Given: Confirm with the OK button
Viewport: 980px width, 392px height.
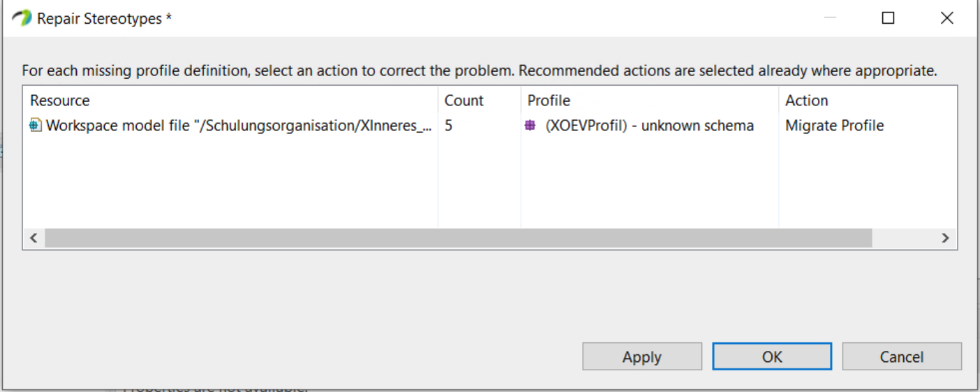Looking at the screenshot, I should click(772, 356).
